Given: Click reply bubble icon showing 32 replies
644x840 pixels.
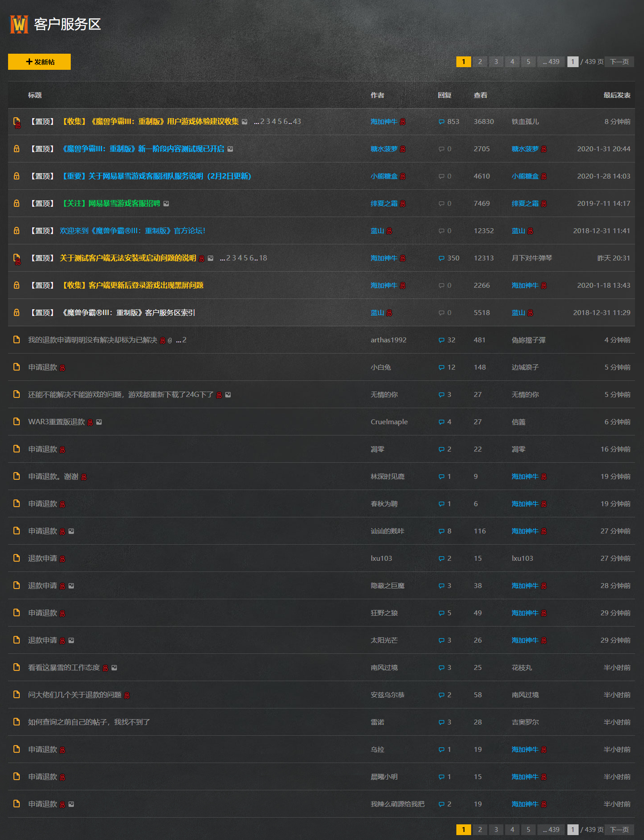Looking at the screenshot, I should [442, 341].
